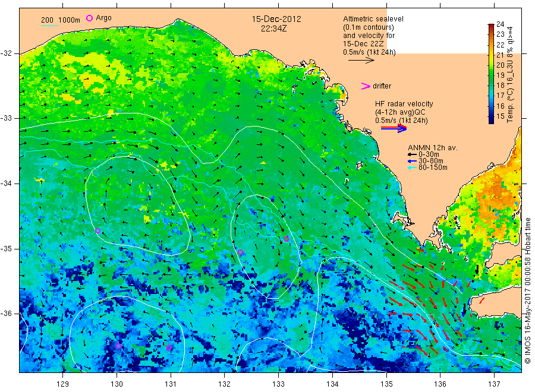The height and width of the screenshot is (392, 535).
Task: Click the -34 latitude axis label
Action: coord(6,184)
